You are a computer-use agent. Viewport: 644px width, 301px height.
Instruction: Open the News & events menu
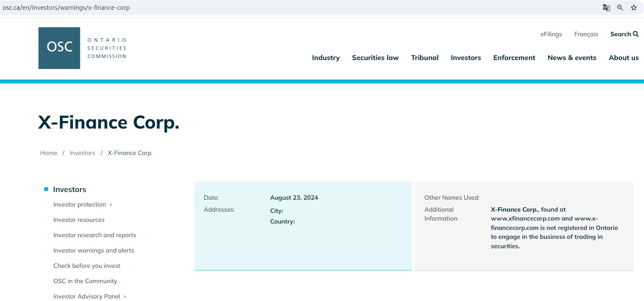pyautogui.click(x=572, y=57)
